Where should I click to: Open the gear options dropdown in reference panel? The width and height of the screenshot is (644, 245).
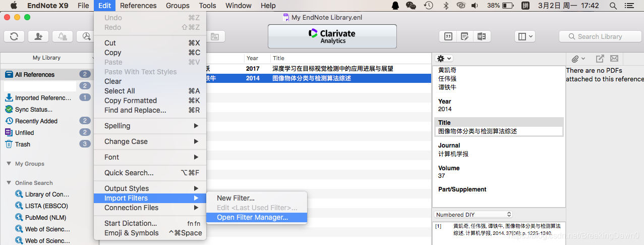click(444, 59)
